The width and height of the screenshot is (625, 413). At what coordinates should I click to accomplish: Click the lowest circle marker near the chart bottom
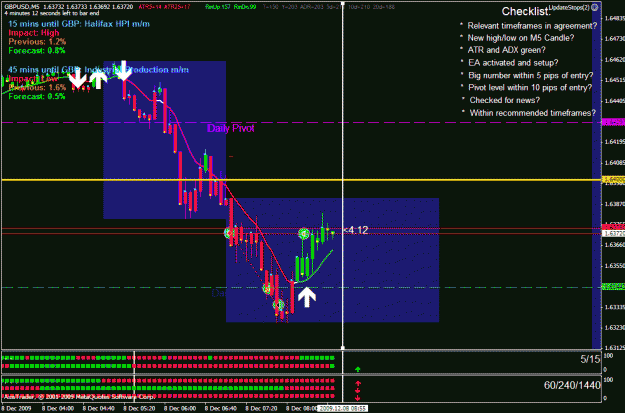(x=279, y=305)
